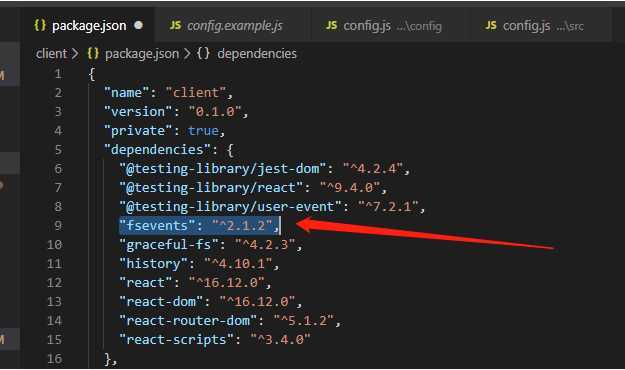Click the "^3.4.0" version string
This screenshot has width=625, height=370.
(x=280, y=340)
